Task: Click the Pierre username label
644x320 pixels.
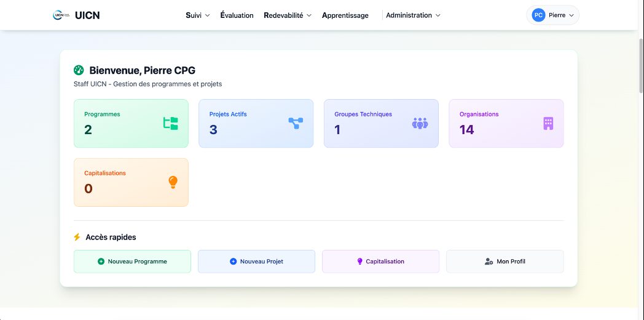Action: pyautogui.click(x=557, y=15)
